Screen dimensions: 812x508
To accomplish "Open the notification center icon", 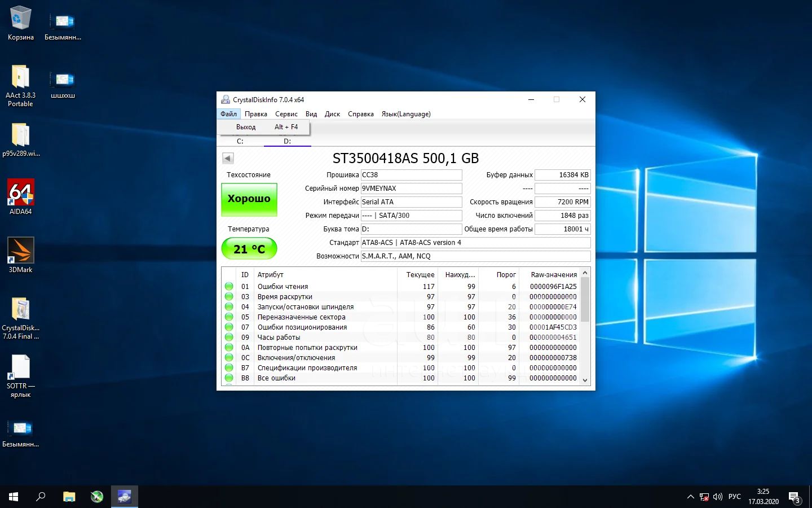I will 795,497.
